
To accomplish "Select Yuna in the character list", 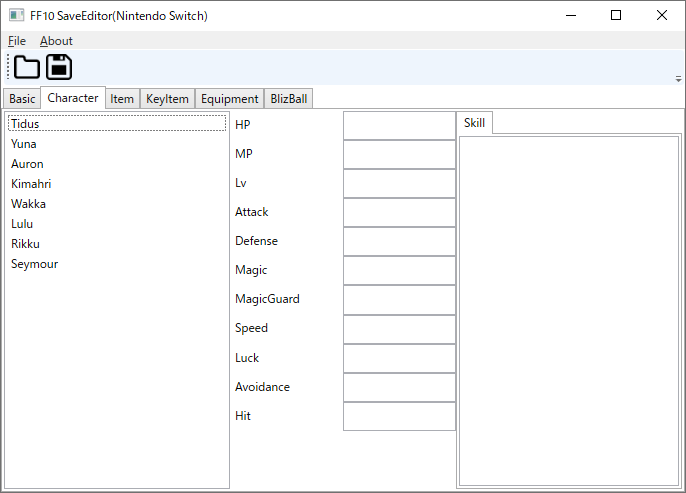I will pos(117,143).
